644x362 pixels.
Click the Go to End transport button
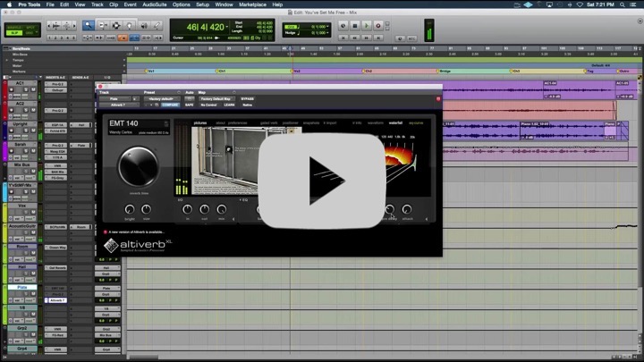[x=378, y=38]
